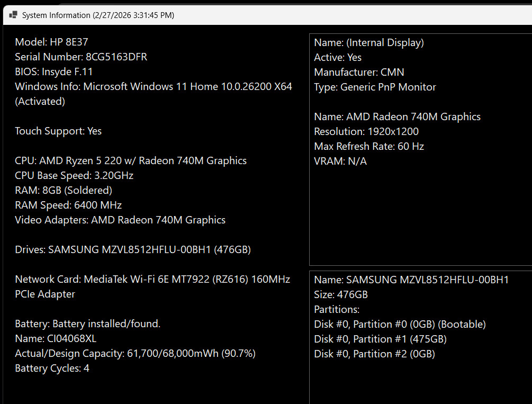Click 'Name: SAMSUNG MZVL8512HFLU-00BH1' in drive panel
The image size is (532, 404).
pos(411,280)
